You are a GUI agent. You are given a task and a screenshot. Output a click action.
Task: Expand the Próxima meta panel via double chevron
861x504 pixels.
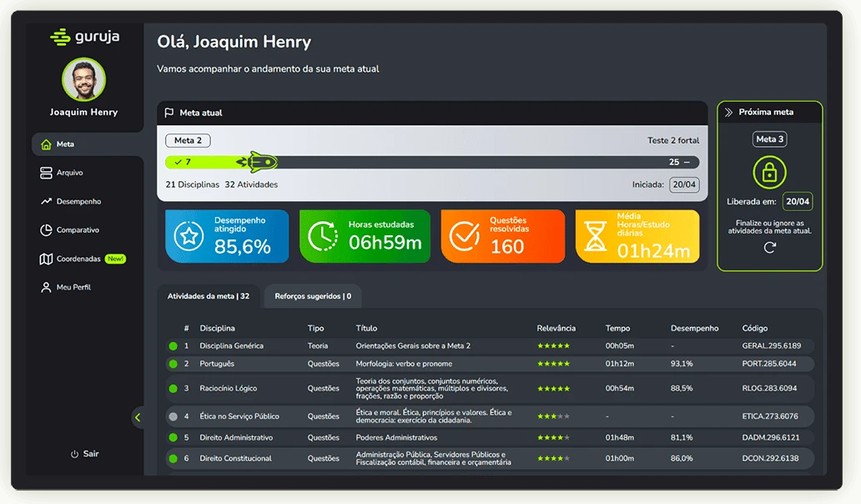[x=730, y=111]
